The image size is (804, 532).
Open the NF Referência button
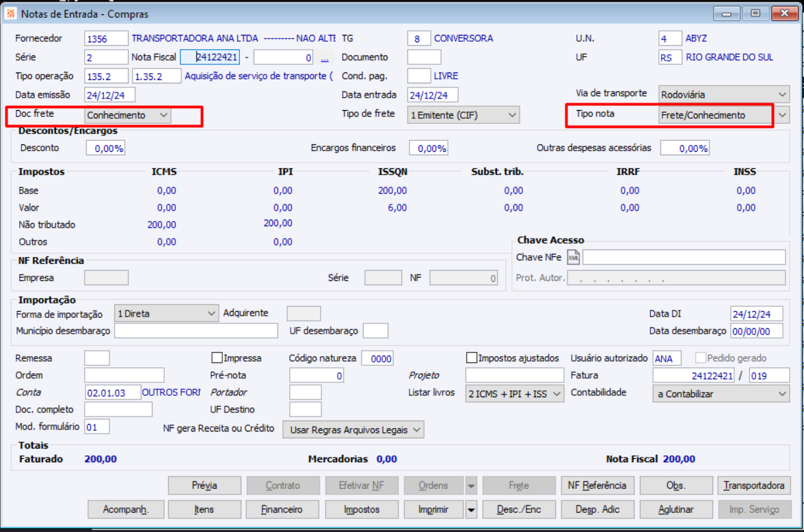pyautogui.click(x=597, y=486)
